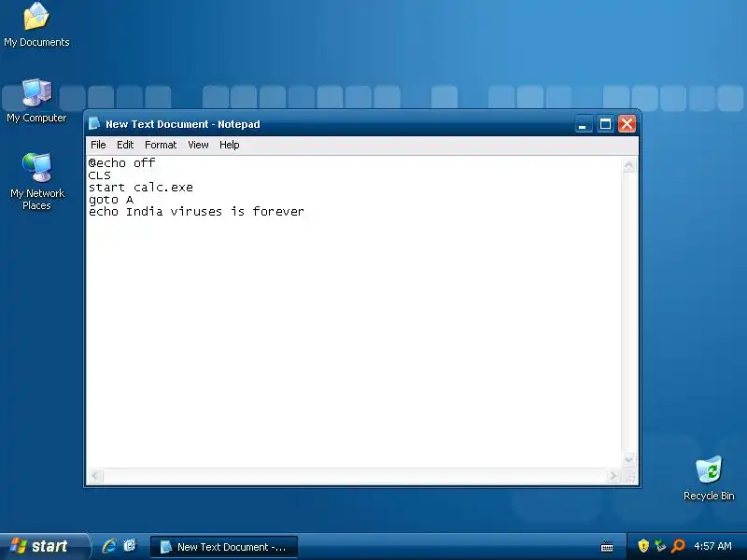Open the Format menu
Image resolution: width=747 pixels, height=560 pixels.
(161, 145)
